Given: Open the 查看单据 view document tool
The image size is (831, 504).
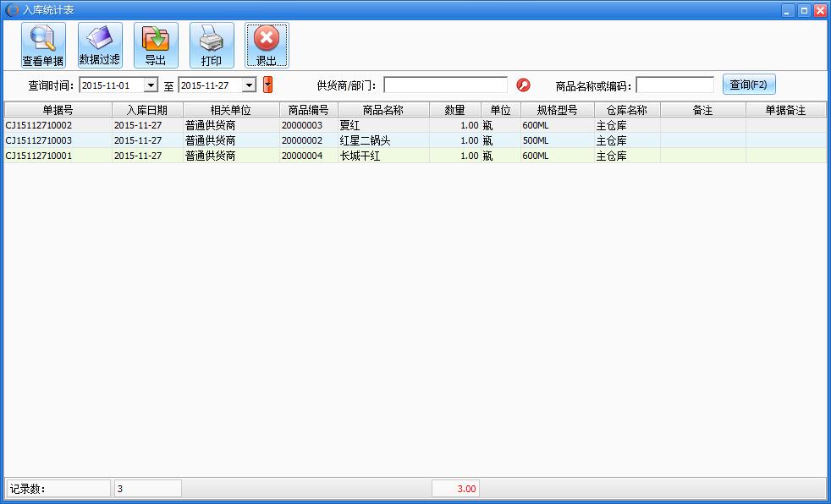Looking at the screenshot, I should tap(43, 45).
